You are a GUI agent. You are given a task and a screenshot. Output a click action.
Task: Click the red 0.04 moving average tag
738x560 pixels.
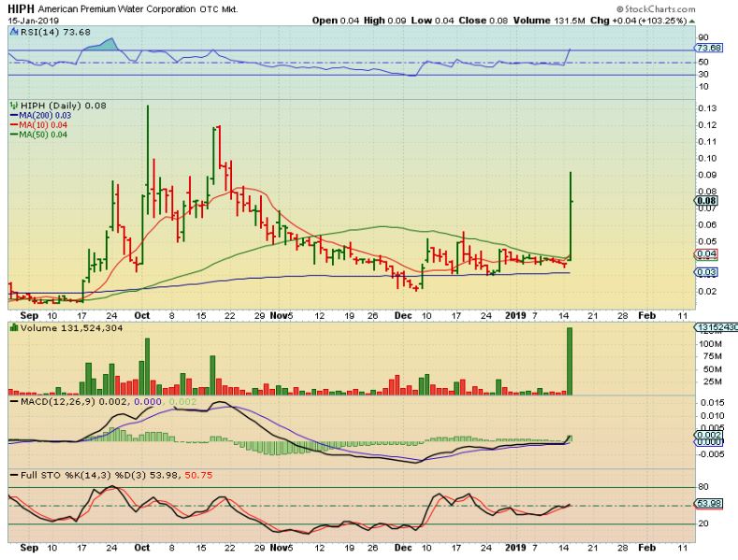coord(706,254)
